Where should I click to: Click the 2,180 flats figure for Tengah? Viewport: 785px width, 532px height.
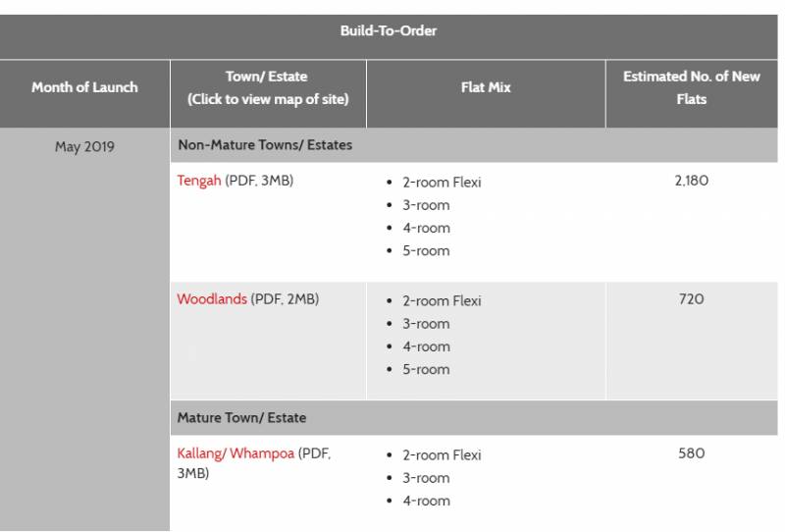pos(691,181)
